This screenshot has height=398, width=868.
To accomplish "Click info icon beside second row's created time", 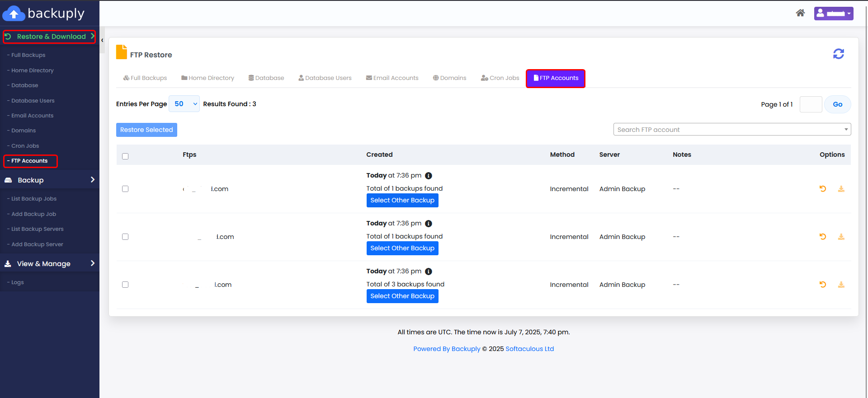I will (429, 224).
